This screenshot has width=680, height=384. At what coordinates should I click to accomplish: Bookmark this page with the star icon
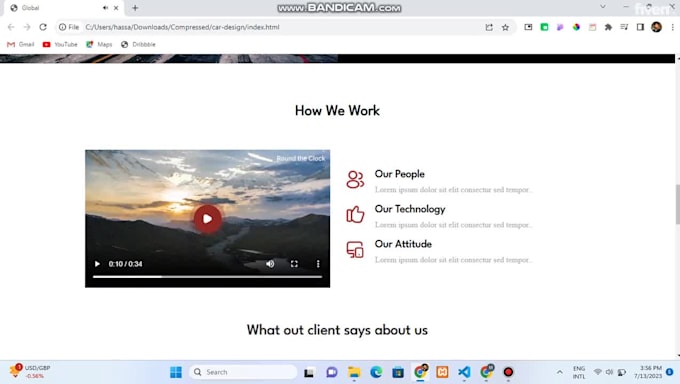pos(505,27)
